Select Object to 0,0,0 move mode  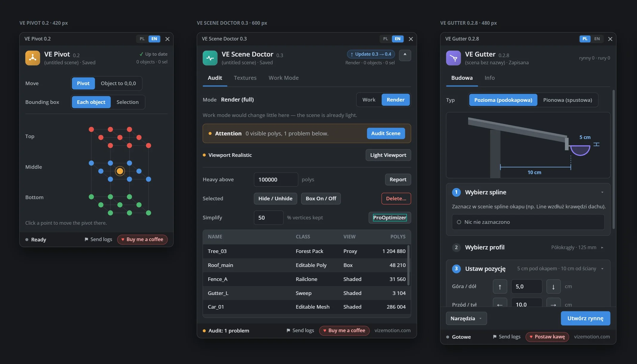coord(118,83)
